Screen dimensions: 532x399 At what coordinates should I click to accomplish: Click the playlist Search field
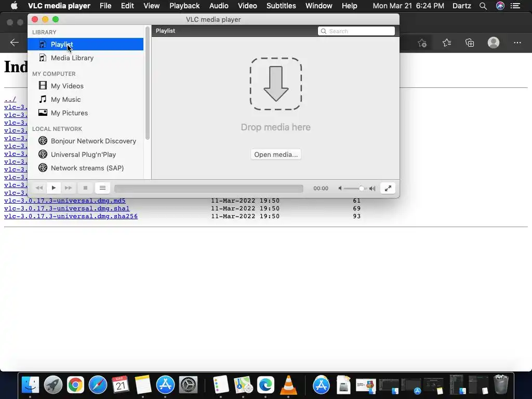point(356,31)
